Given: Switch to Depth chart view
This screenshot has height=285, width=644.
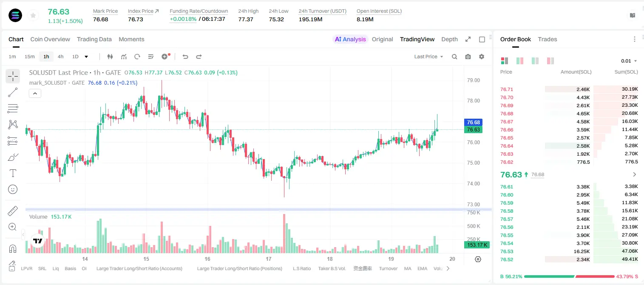Looking at the screenshot, I should (449, 39).
